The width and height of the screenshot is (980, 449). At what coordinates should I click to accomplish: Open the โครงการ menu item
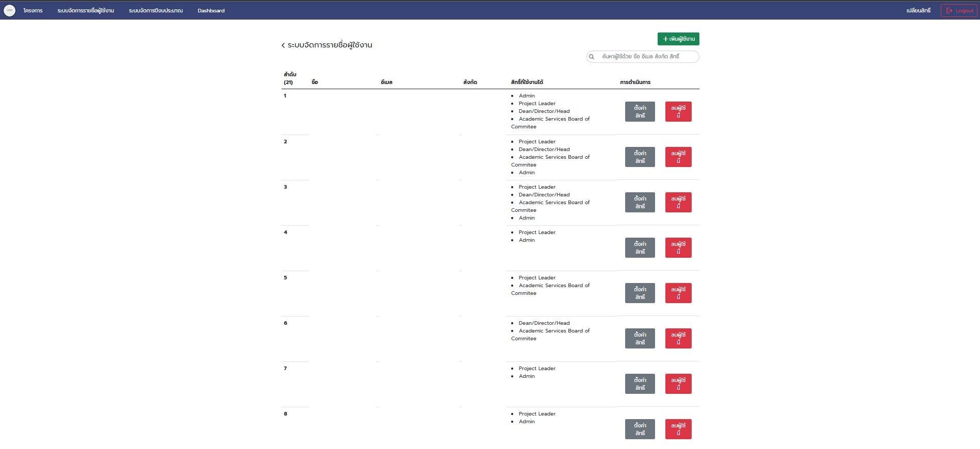(x=33, y=10)
